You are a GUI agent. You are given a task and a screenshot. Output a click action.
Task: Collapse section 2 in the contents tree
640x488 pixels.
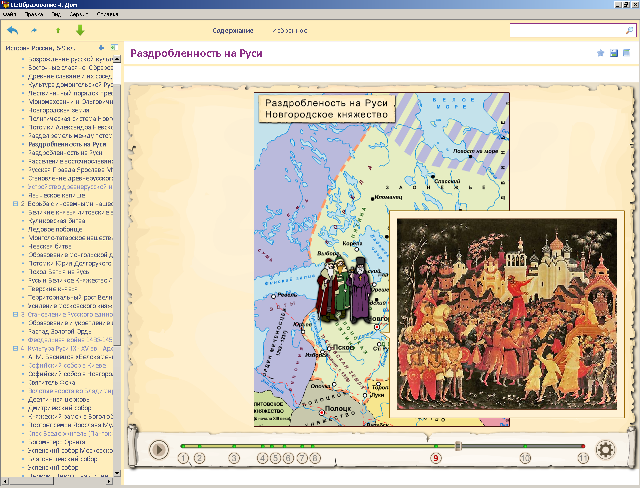[16, 204]
